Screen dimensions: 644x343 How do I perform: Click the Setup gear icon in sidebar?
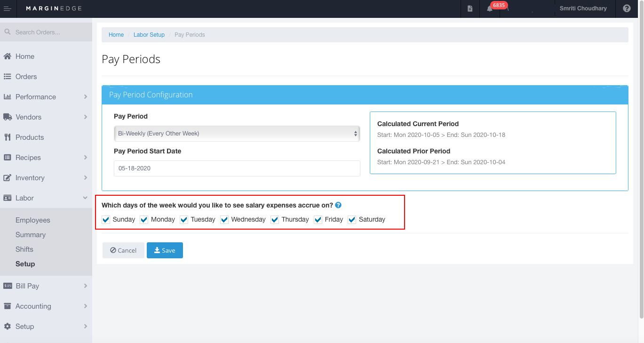[x=8, y=327]
